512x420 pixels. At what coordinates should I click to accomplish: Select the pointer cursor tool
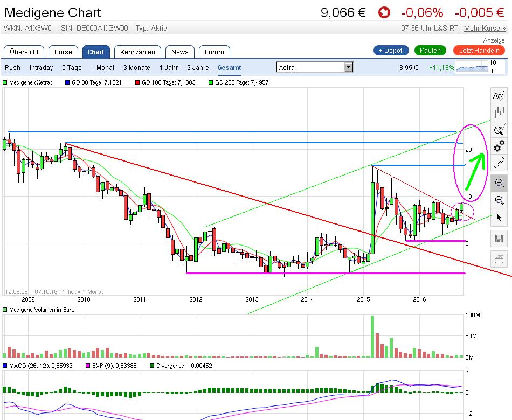click(x=499, y=218)
